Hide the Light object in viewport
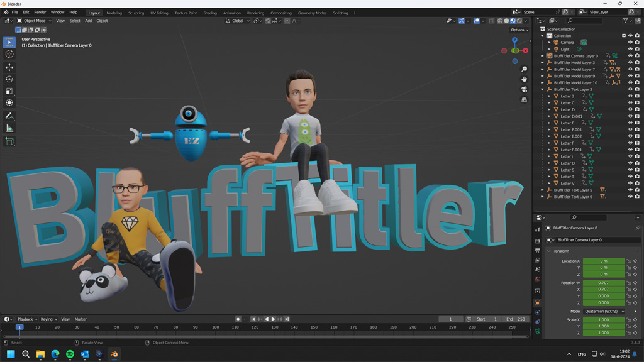Viewport: 644px width, 362px height. point(630,49)
